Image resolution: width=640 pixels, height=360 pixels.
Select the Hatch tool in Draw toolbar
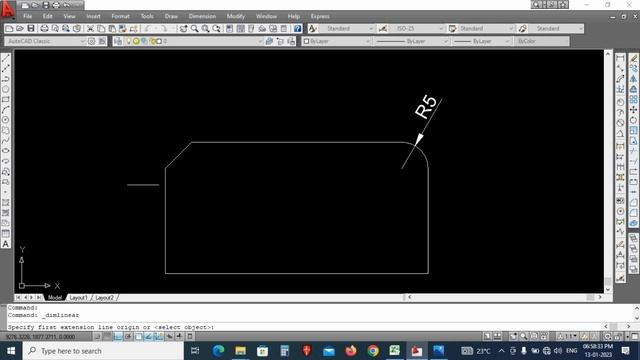(x=6, y=202)
